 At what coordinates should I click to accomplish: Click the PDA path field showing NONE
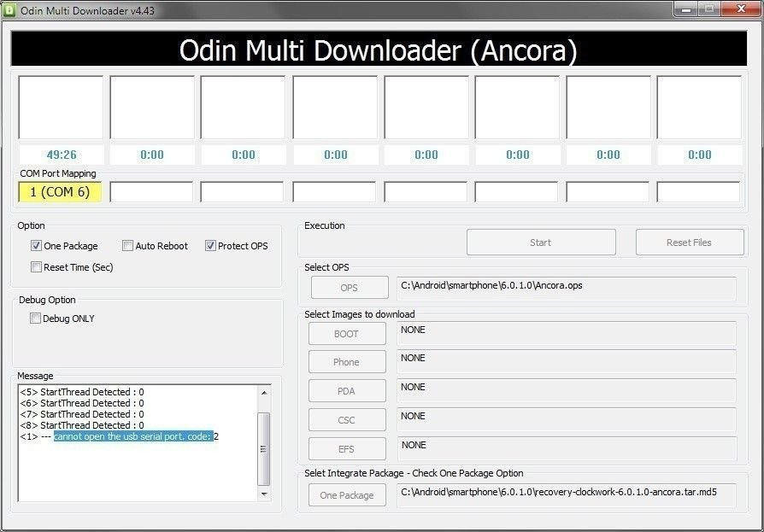(x=567, y=390)
